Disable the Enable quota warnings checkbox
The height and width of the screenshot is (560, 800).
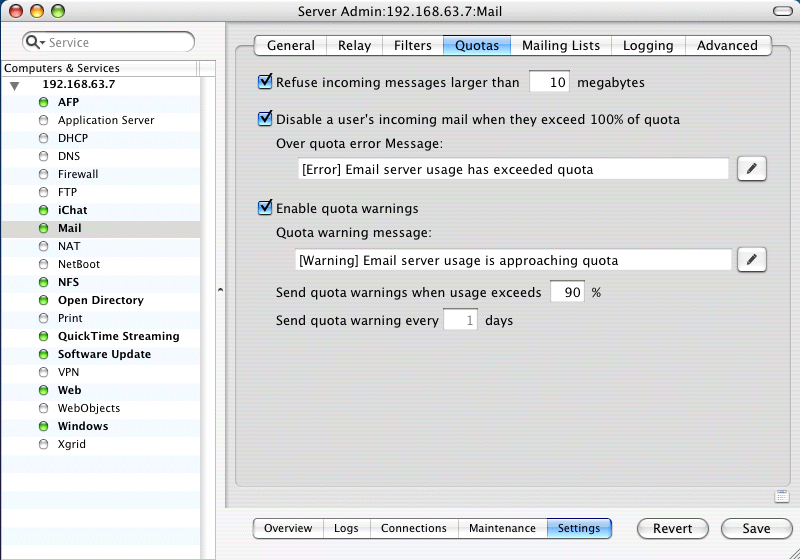[265, 208]
